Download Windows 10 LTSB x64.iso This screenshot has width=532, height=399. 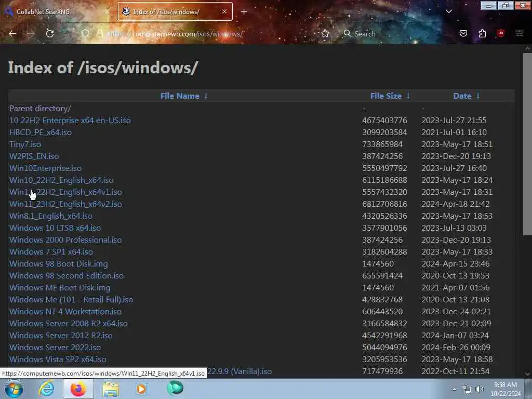click(x=55, y=228)
